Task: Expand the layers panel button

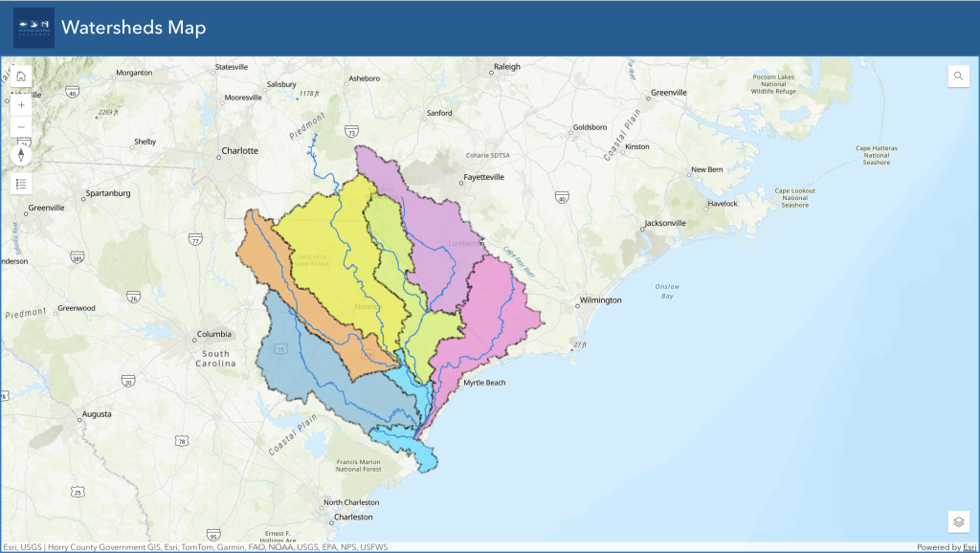Action: click(x=958, y=521)
